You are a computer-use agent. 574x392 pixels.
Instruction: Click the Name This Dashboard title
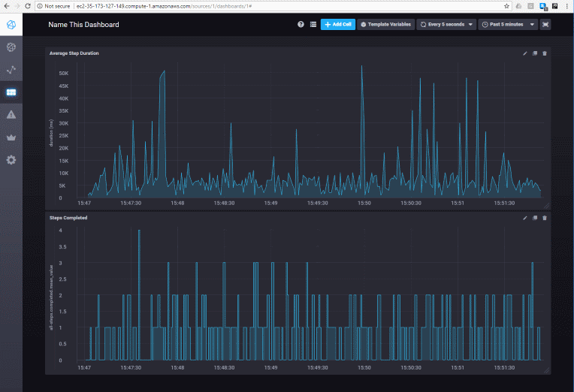pyautogui.click(x=84, y=25)
